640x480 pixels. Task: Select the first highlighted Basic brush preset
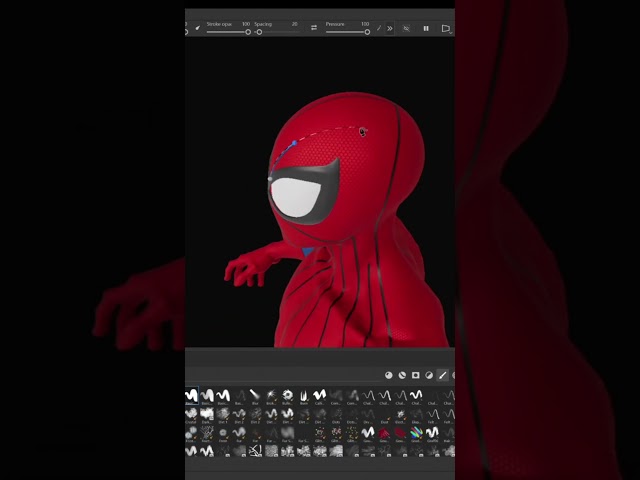191,396
